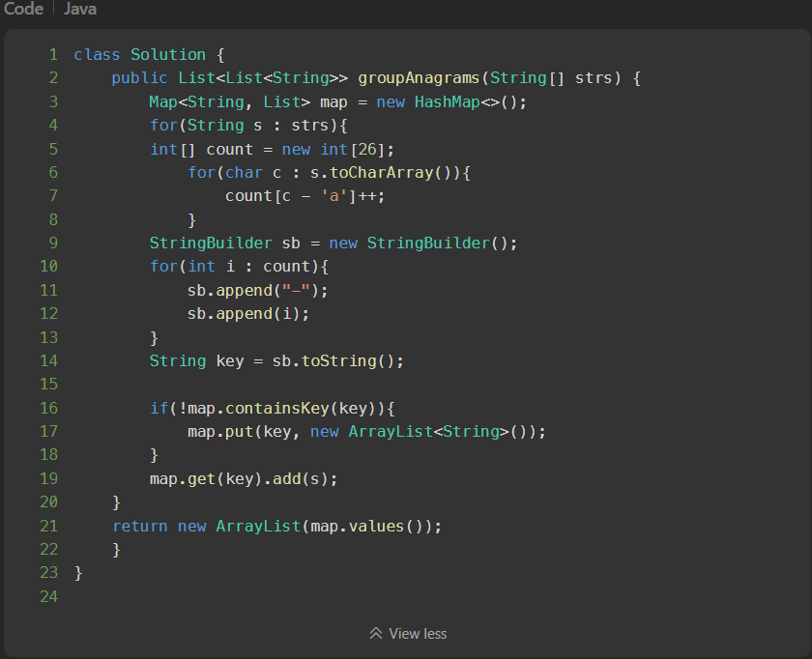812x659 pixels.
Task: Click 'for(String s : strs){' line
Action: 248,126
